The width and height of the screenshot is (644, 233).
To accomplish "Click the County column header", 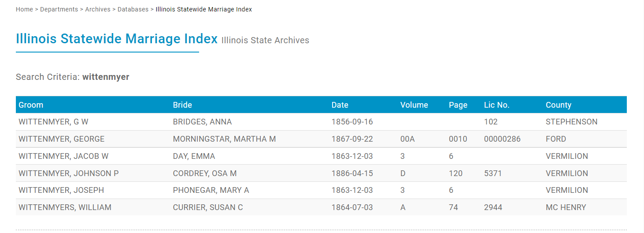I will tap(559, 105).
